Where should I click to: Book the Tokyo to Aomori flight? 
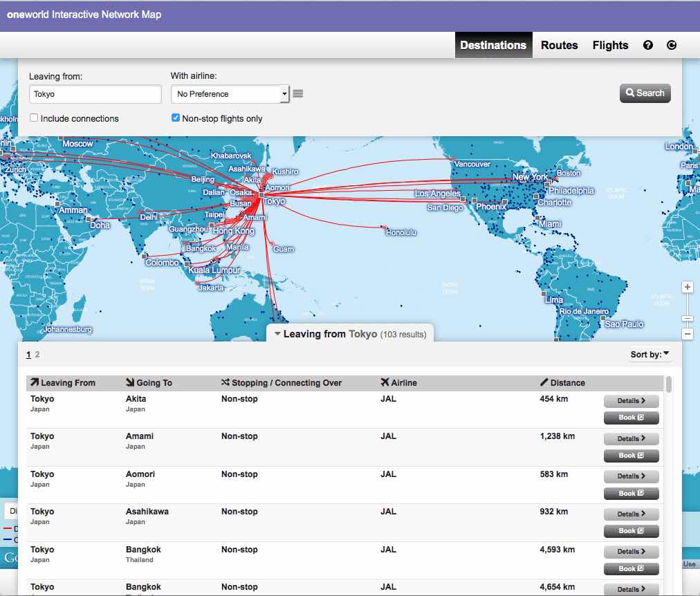coord(632,494)
